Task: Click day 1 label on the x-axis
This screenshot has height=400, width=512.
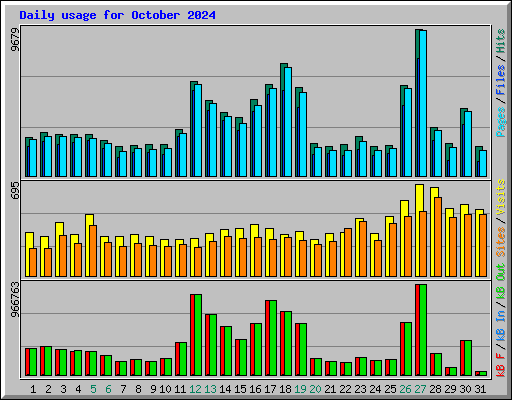Action: point(33,389)
